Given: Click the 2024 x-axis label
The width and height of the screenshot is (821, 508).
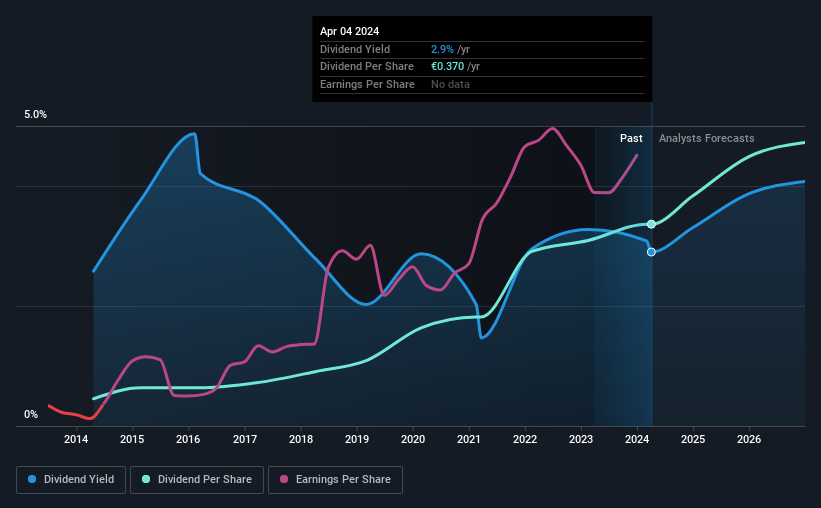Looking at the screenshot, I should click(x=637, y=439).
